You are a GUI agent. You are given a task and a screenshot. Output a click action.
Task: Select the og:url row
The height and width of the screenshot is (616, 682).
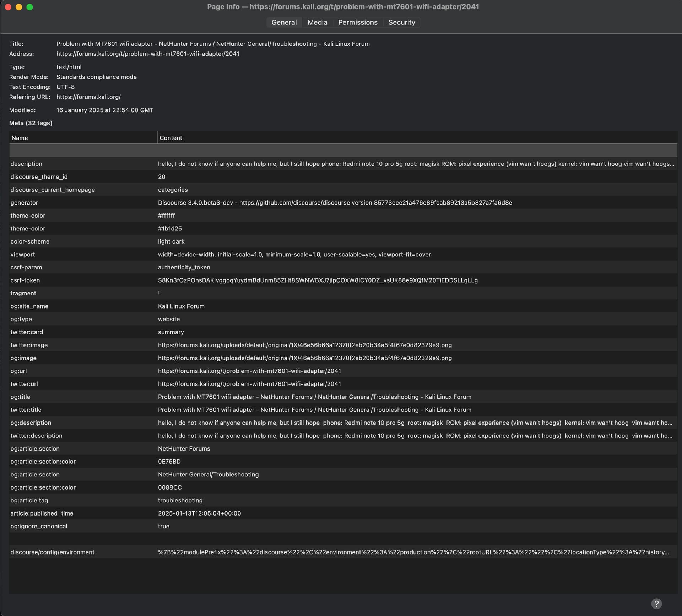343,371
